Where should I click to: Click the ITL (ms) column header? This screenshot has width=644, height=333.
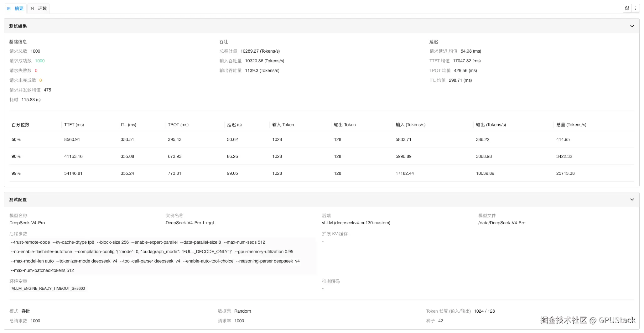pos(128,125)
